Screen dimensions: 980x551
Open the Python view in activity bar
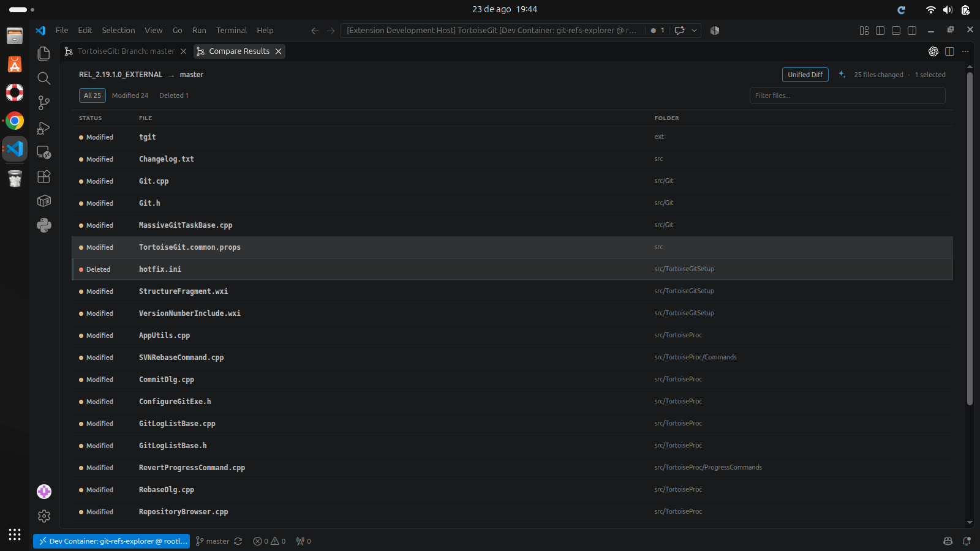click(43, 225)
